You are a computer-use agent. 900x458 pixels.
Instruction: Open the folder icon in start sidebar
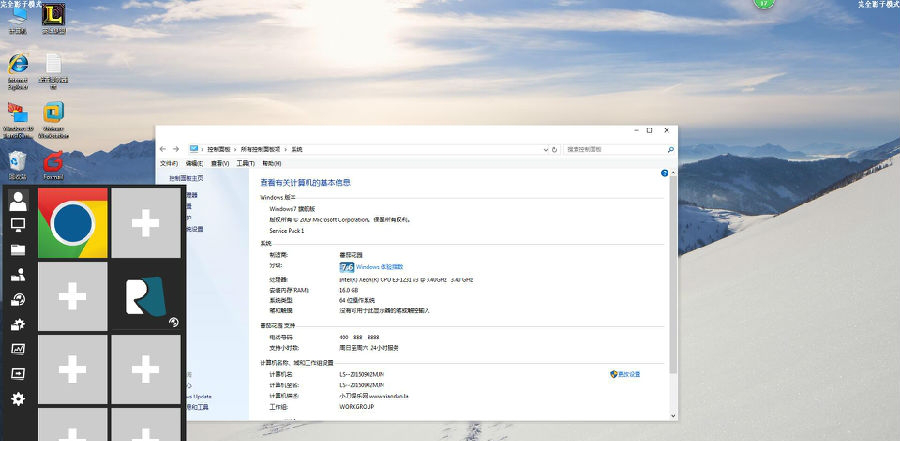click(18, 250)
